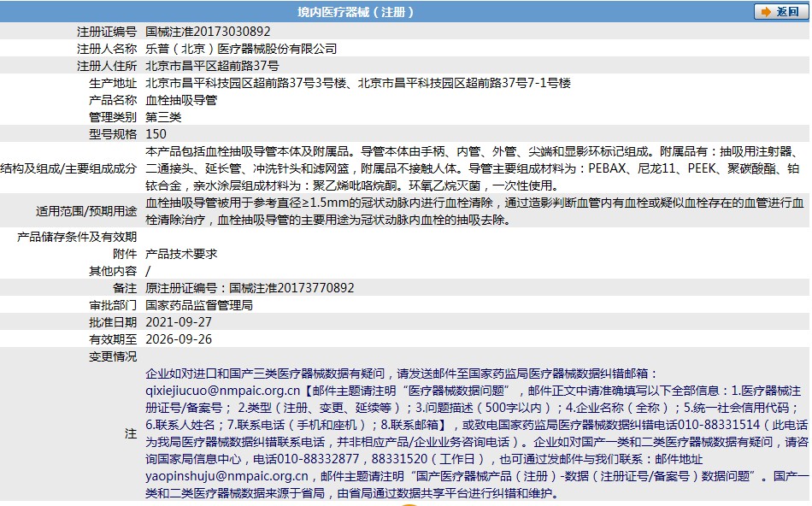Select approval date 2021-09-27
This screenshot has width=812, height=506.
tap(179, 322)
